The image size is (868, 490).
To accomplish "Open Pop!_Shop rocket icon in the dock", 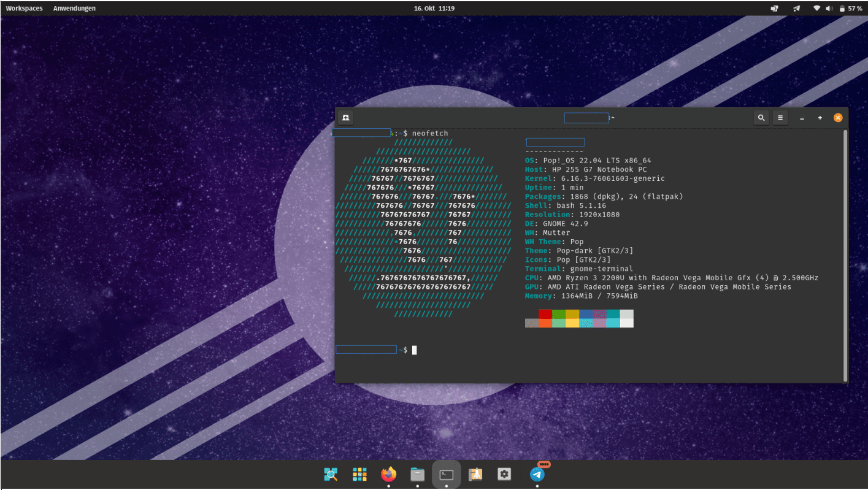I will (x=475, y=474).
